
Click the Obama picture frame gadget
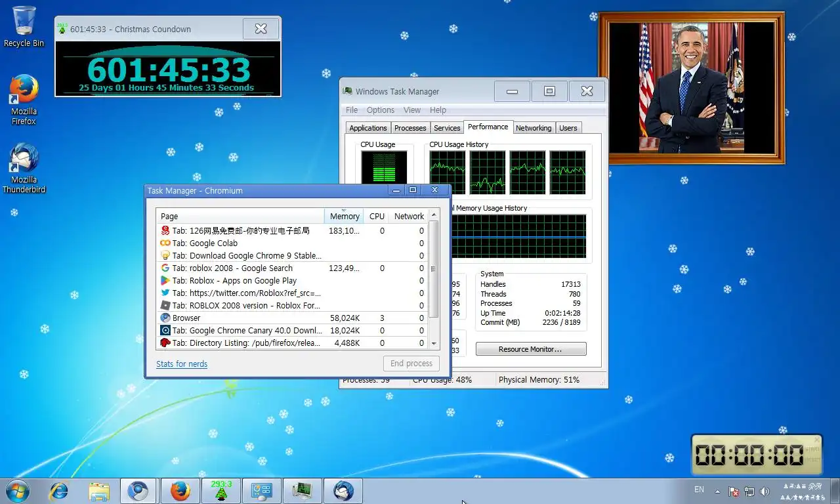click(x=692, y=88)
